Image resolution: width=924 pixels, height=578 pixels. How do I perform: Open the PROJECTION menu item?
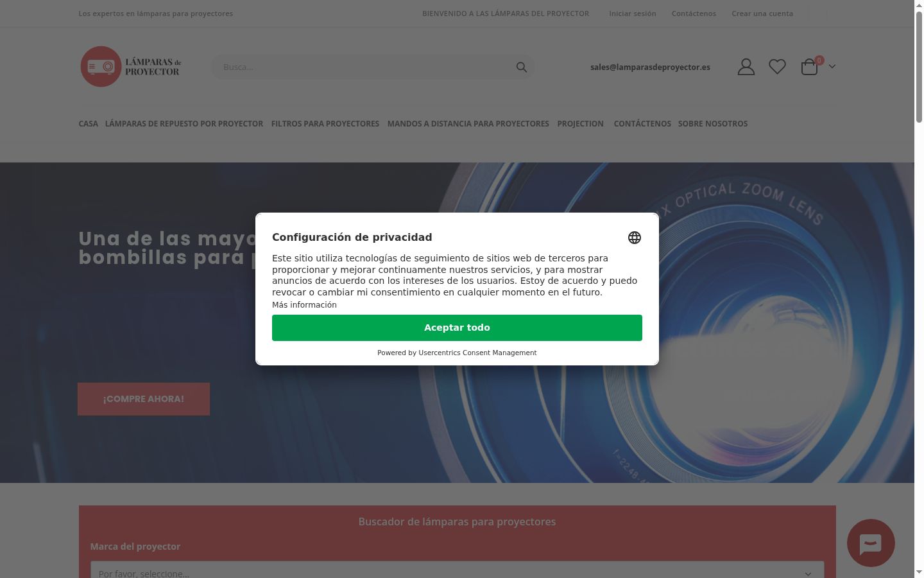pos(580,124)
